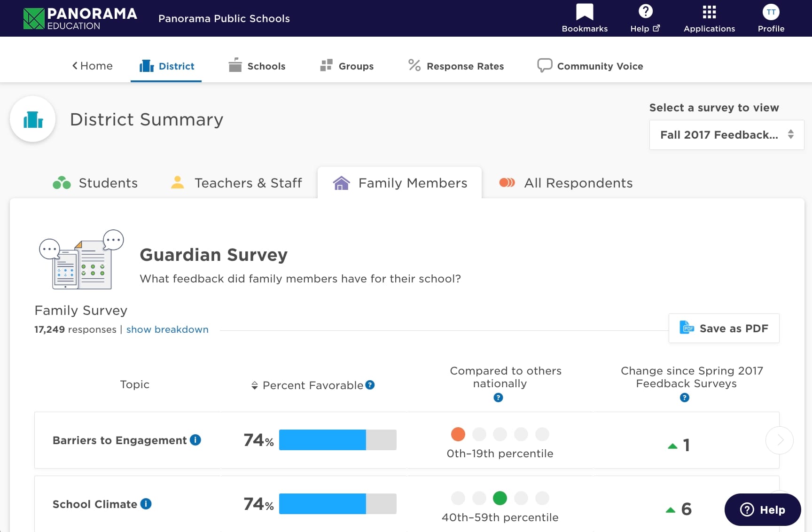Click the Panorama Education logo

point(80,18)
